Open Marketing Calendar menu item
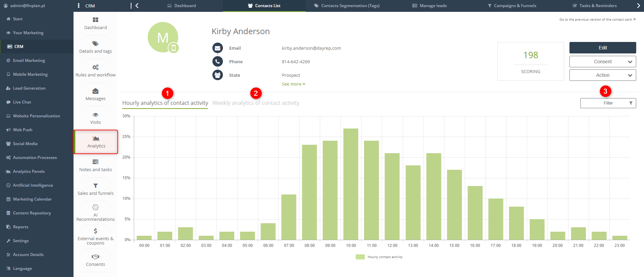Viewport: 644px width, 277px height. click(37, 199)
